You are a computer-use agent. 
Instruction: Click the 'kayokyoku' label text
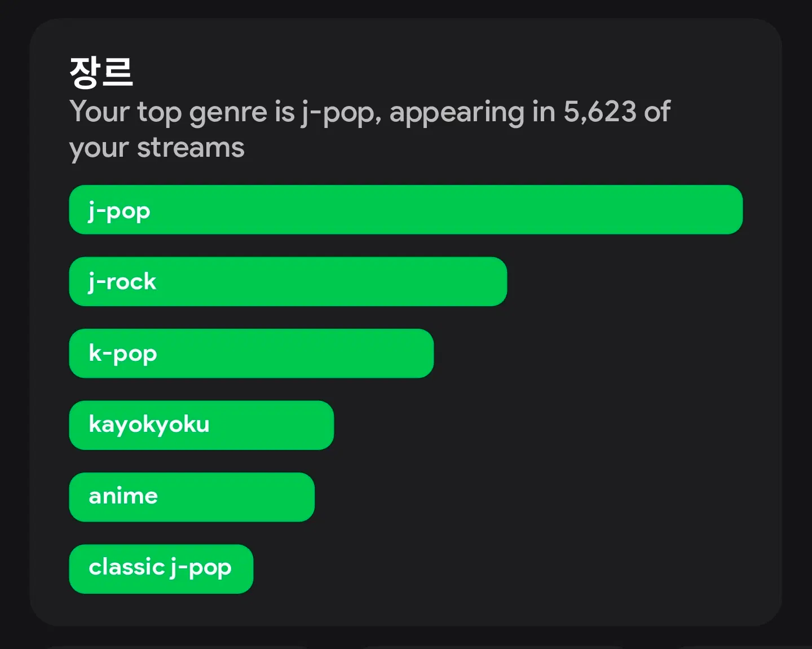click(x=149, y=425)
